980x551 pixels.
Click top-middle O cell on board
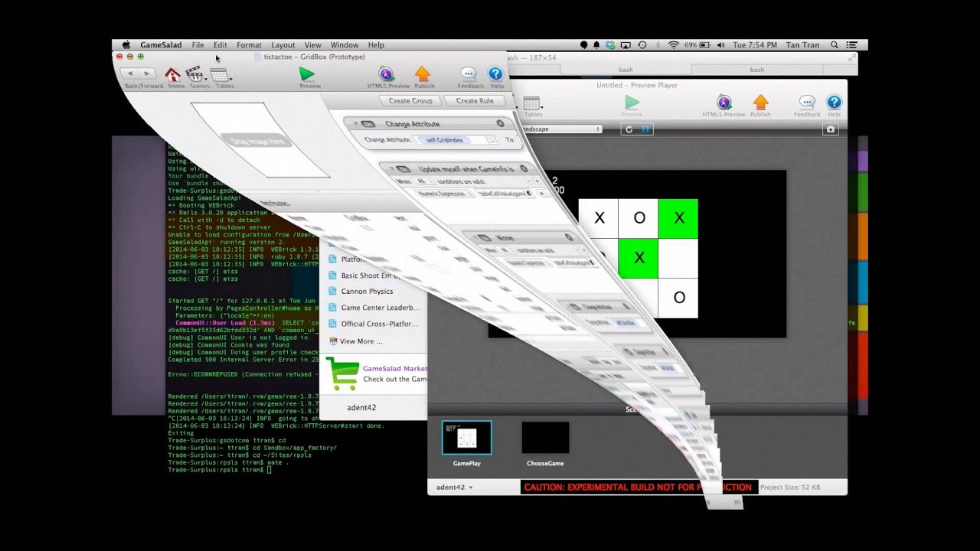pyautogui.click(x=639, y=218)
